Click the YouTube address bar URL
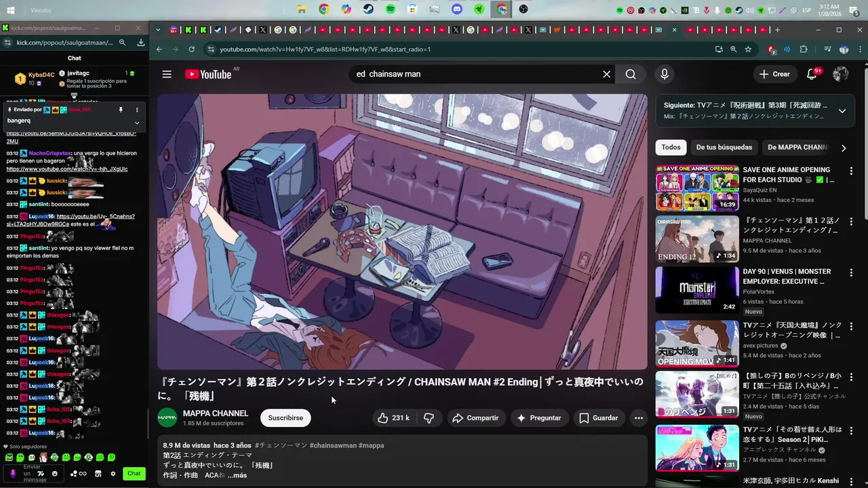The image size is (868, 488). (x=325, y=49)
